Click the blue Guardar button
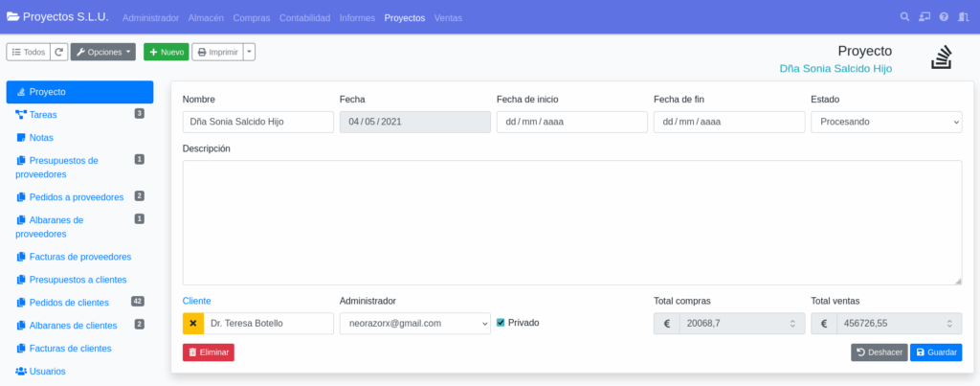 point(935,352)
